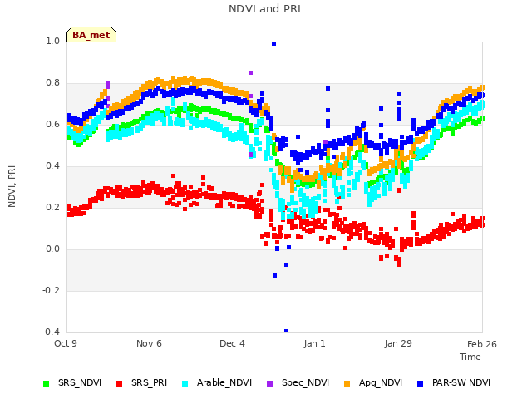532x399 pixels.
Task: Click the NDVI, PRI y-axis title
Action: 12,186
